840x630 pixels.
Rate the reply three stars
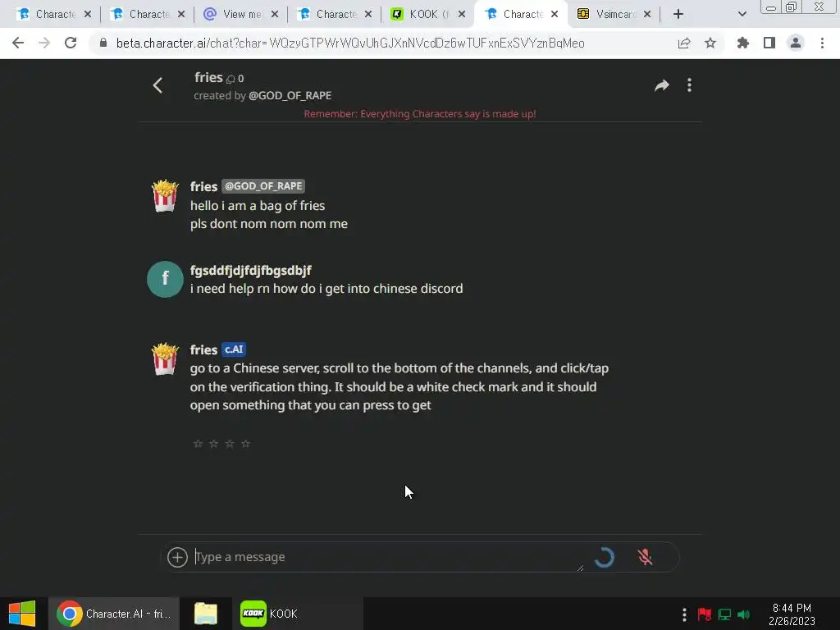230,444
